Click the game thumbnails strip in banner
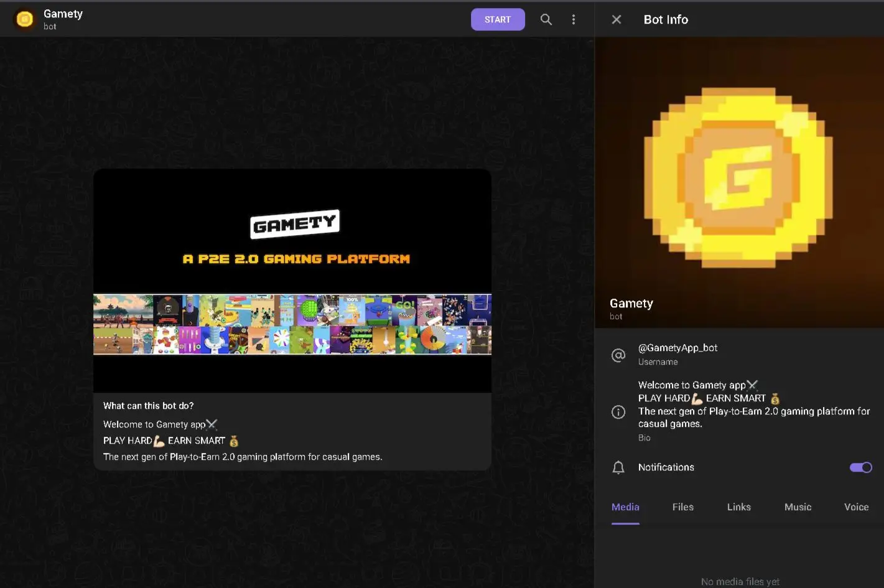This screenshot has width=884, height=588. pyautogui.click(x=292, y=324)
